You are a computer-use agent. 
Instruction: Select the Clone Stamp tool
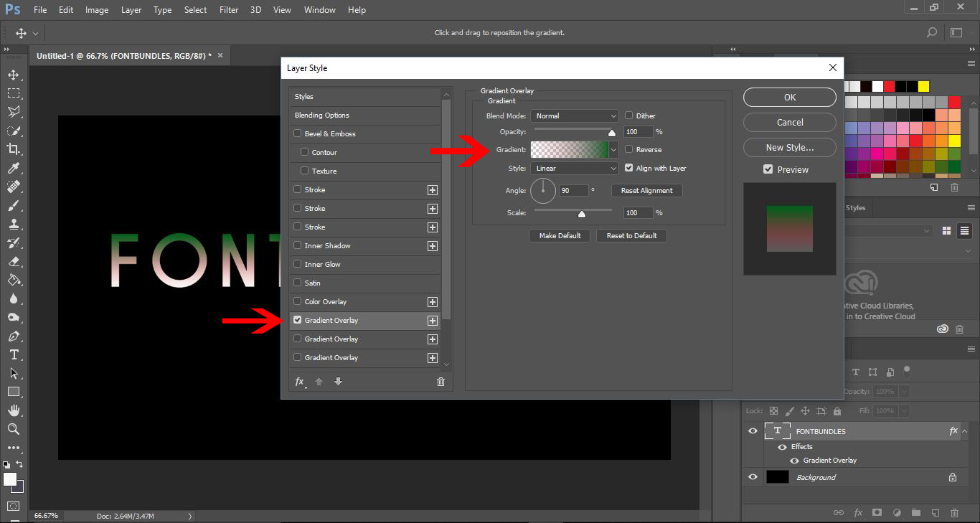pyautogui.click(x=14, y=224)
